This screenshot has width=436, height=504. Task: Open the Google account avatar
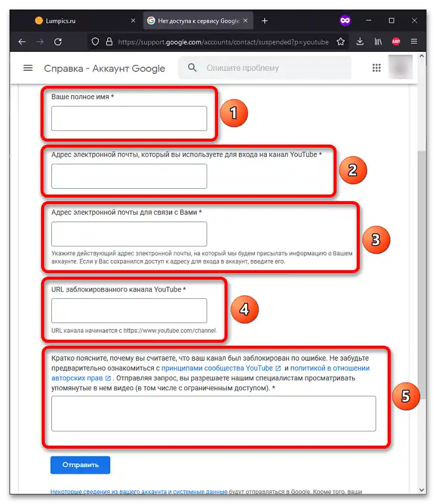pyautogui.click(x=400, y=67)
